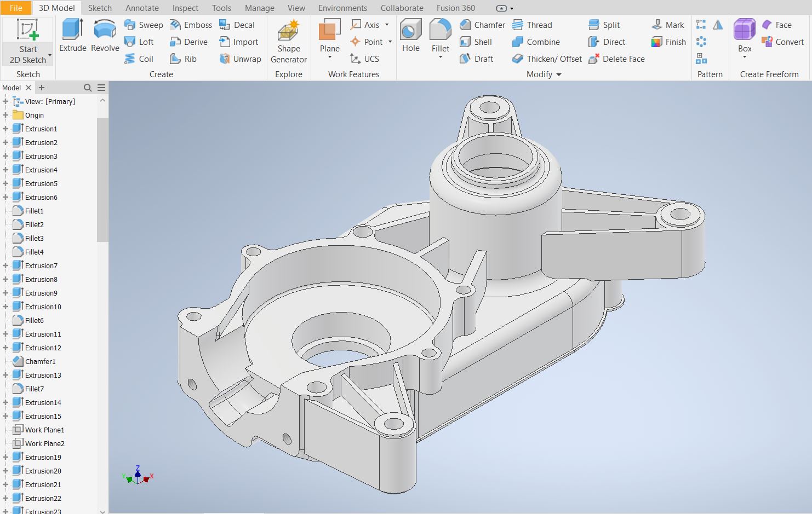Open the Inspect tab
812x514 pixels.
coord(185,8)
